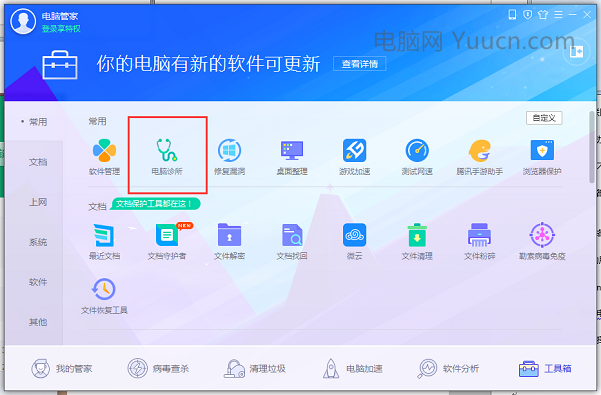Select the 常用 sidebar category

38,122
